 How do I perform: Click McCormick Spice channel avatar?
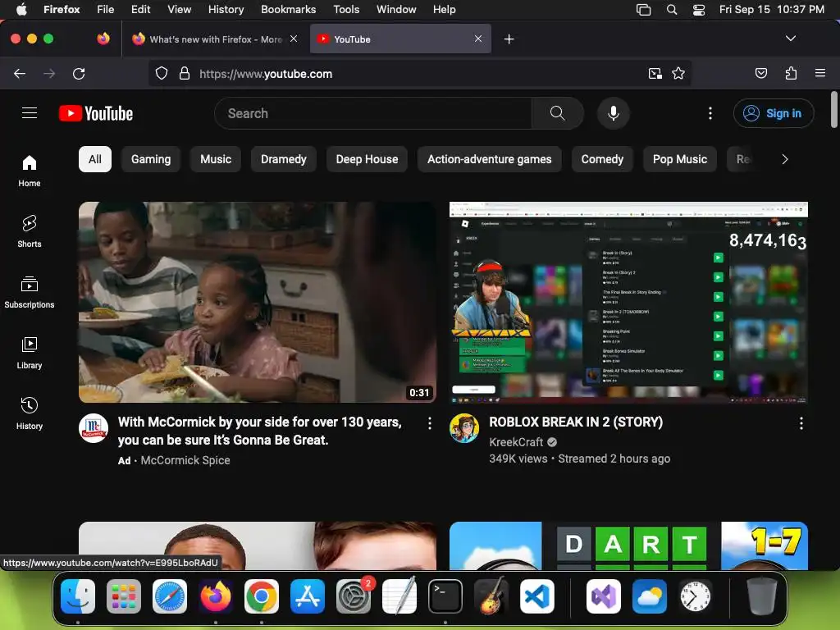[x=94, y=428]
